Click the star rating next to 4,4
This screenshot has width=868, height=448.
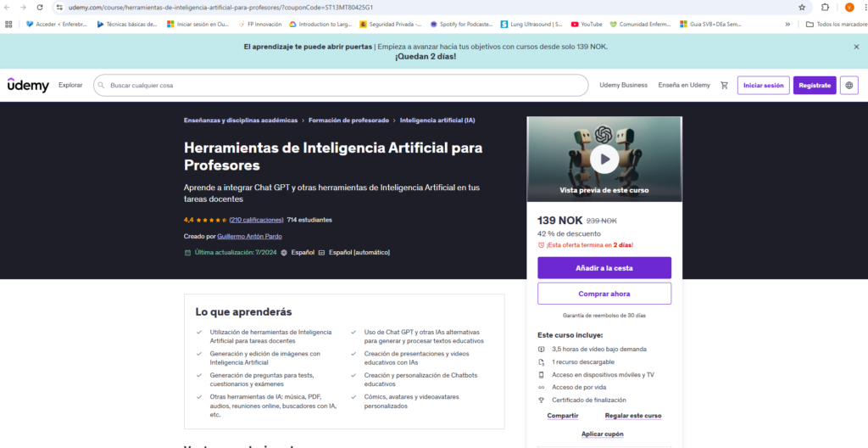coord(212,220)
